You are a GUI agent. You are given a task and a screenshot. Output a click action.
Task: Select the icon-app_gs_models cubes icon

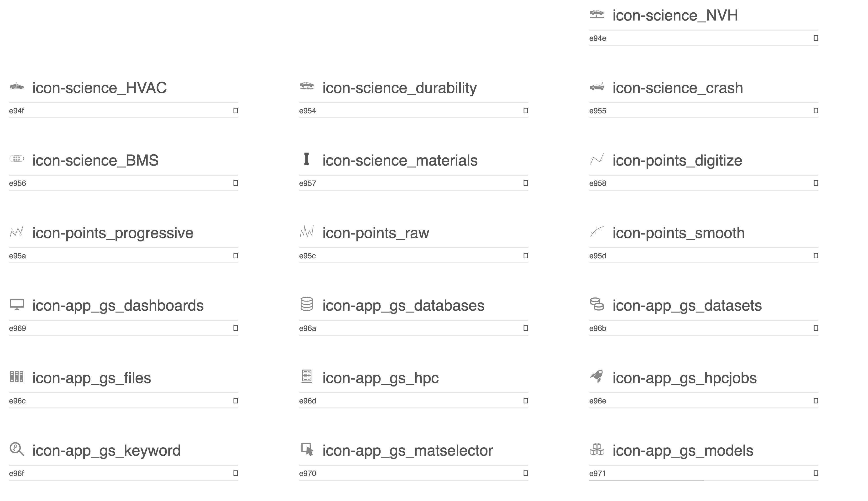(x=596, y=449)
